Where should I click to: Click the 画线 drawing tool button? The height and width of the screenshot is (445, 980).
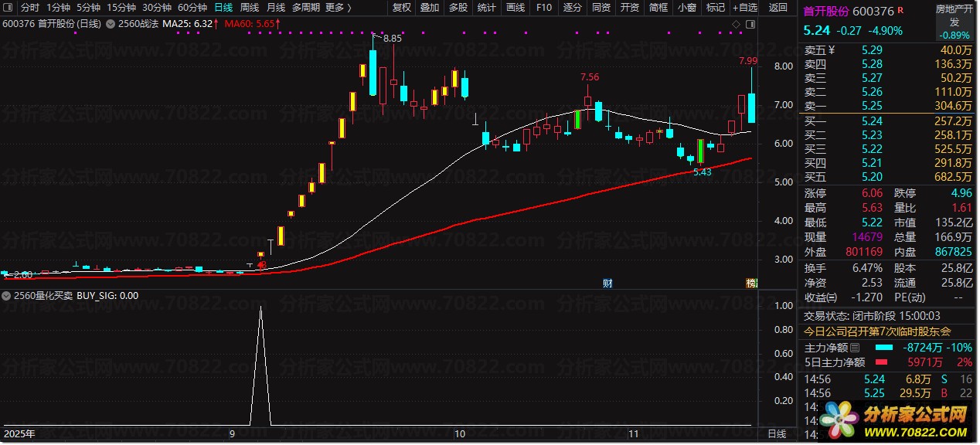pyautogui.click(x=515, y=8)
